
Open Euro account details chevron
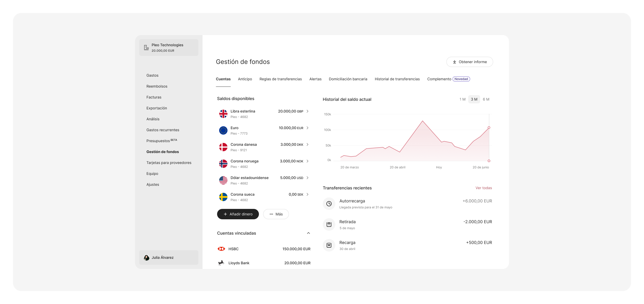(307, 128)
